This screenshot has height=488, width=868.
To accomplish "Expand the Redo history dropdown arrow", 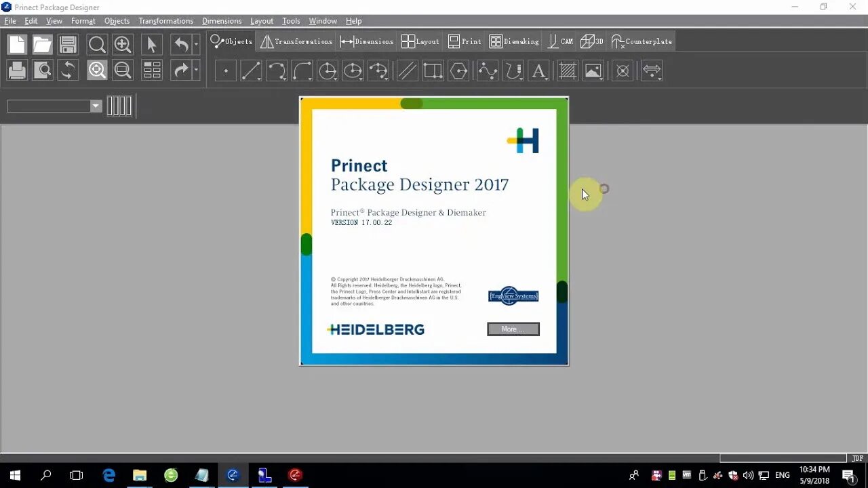I will click(x=195, y=70).
